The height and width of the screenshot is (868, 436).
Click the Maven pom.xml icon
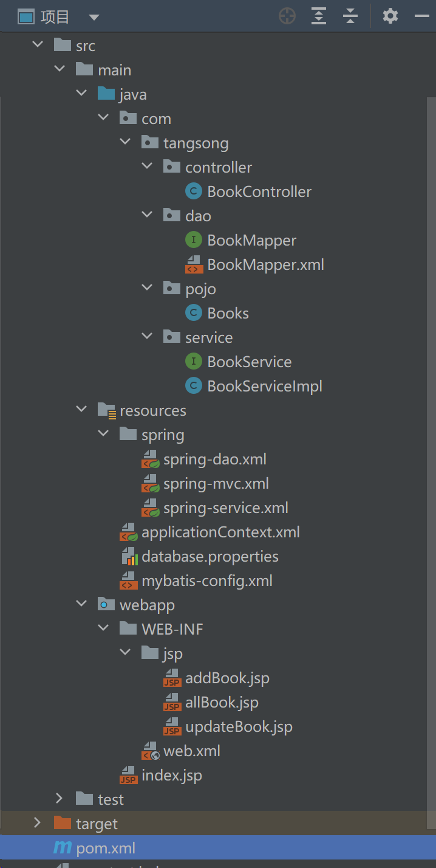[63, 847]
